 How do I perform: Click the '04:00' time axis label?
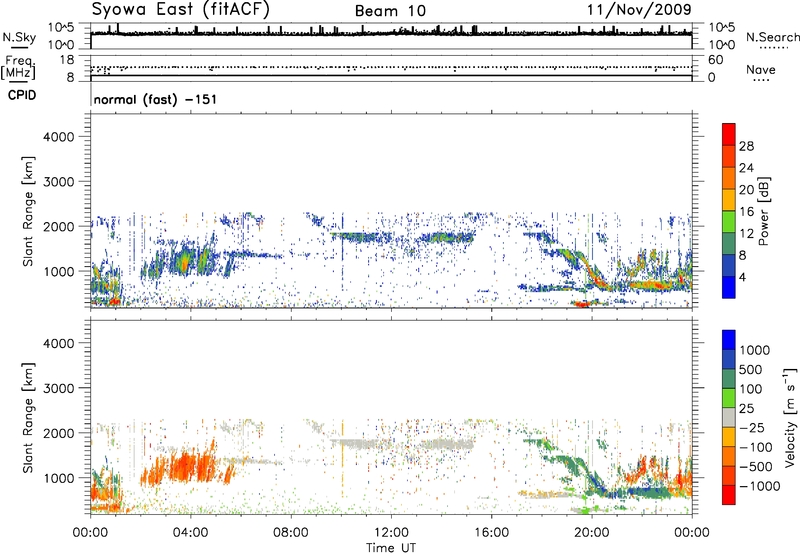[x=190, y=533]
